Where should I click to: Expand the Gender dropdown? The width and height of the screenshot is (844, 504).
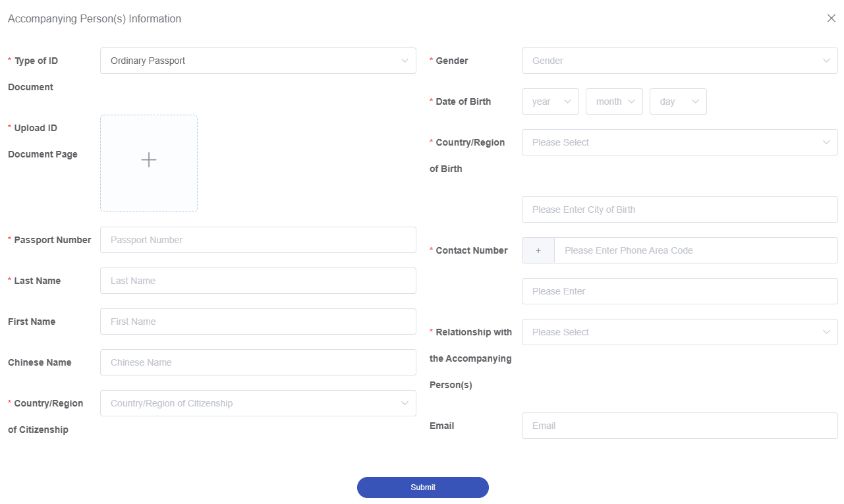coord(679,61)
